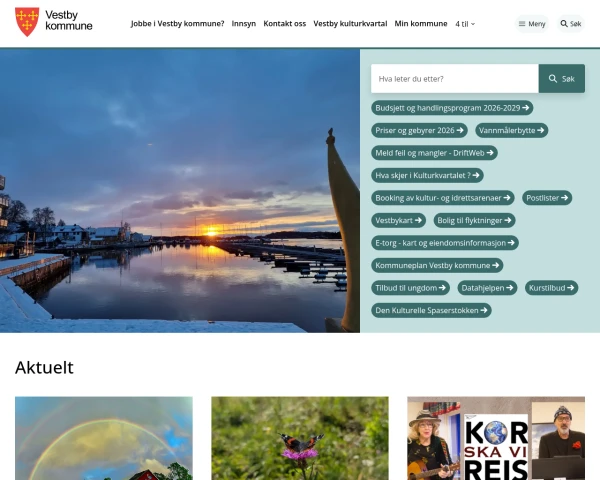Focus the 'Hva leter du etter?' search field
The height and width of the screenshot is (480, 600).
[x=455, y=78]
